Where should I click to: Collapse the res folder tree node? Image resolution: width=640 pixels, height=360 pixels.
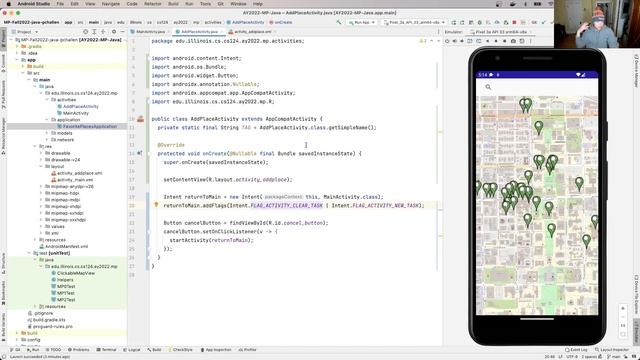(x=35, y=146)
